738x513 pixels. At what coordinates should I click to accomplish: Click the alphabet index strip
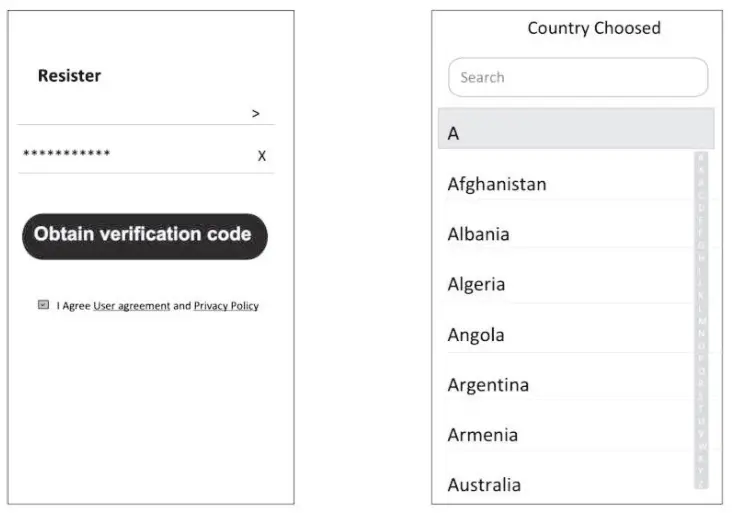pos(701,320)
